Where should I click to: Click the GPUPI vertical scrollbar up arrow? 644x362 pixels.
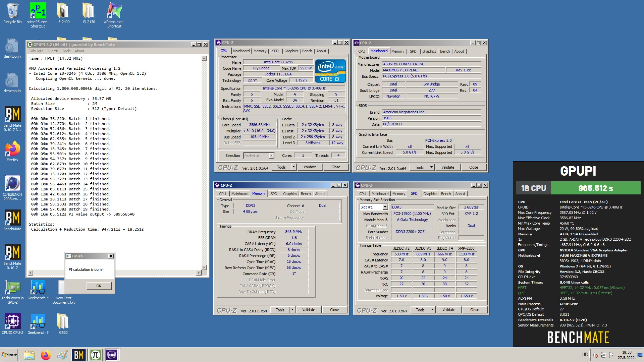coord(204,58)
